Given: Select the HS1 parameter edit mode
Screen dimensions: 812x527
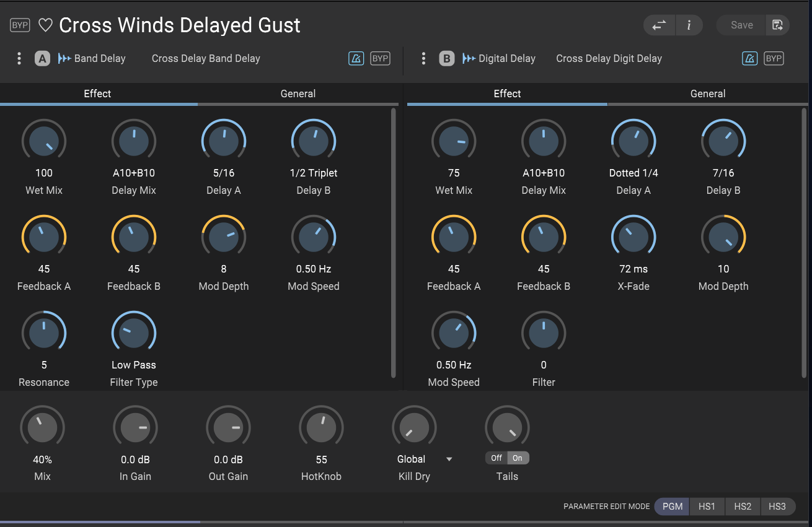Looking at the screenshot, I should click(707, 507).
